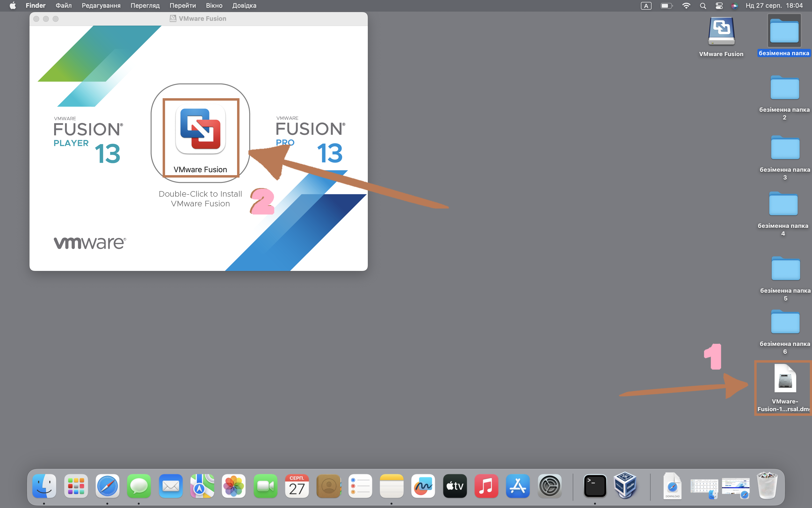Close the VMware Fusion window
The image size is (812, 508).
click(36, 19)
